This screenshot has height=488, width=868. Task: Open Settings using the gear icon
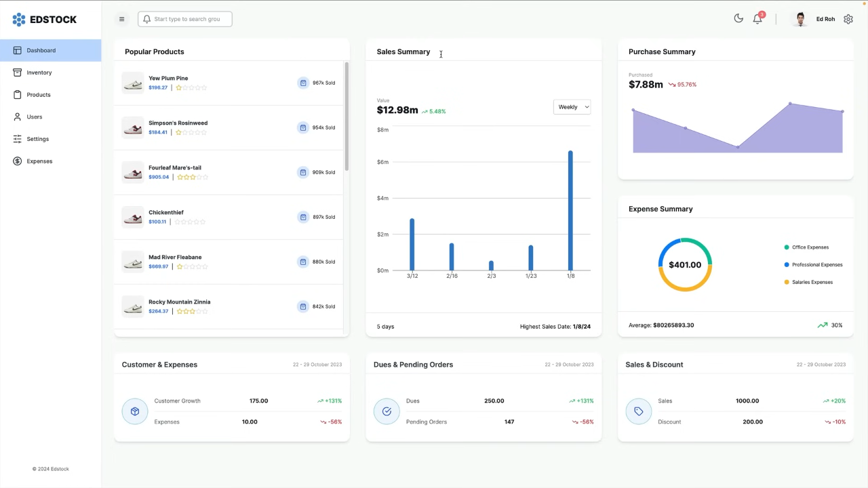[848, 18]
